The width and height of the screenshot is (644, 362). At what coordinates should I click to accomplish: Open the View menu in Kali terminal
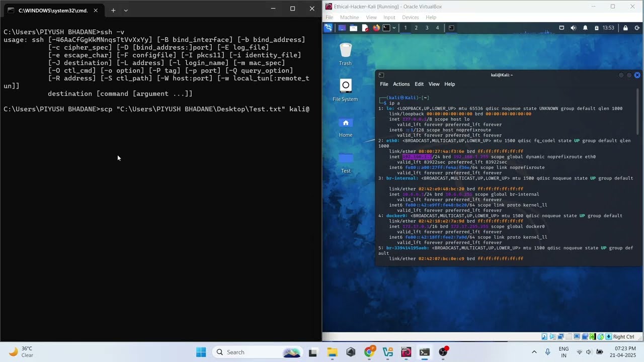click(x=434, y=84)
